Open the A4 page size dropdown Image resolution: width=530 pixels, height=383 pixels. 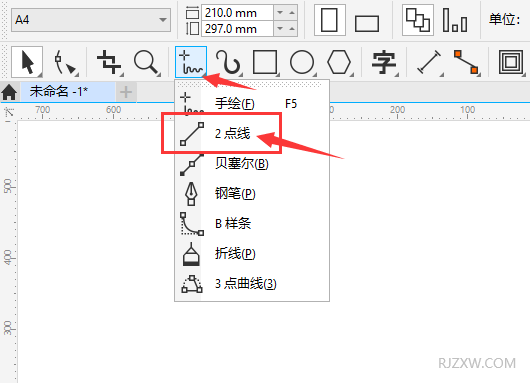[x=91, y=20]
